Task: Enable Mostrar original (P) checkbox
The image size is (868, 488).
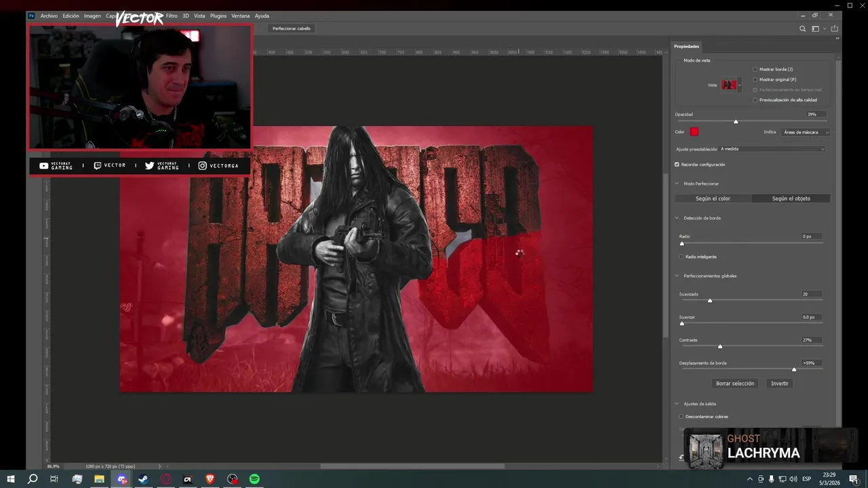Action: tap(755, 79)
